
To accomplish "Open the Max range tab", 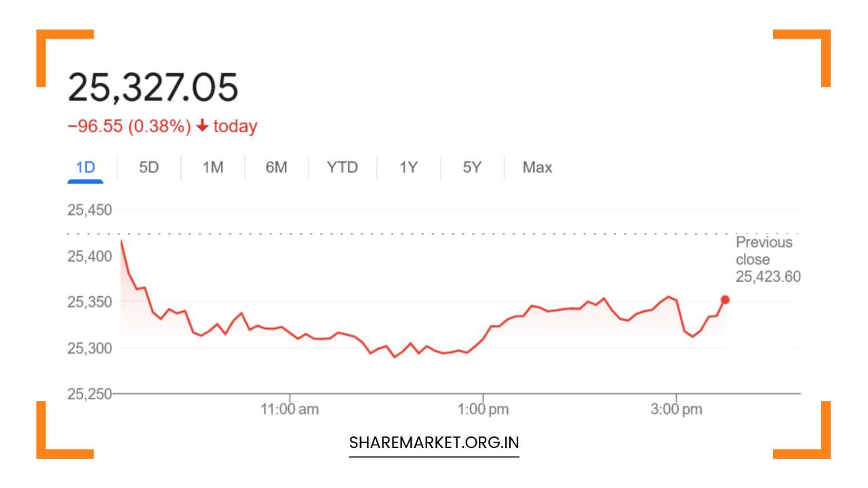I will [x=537, y=167].
